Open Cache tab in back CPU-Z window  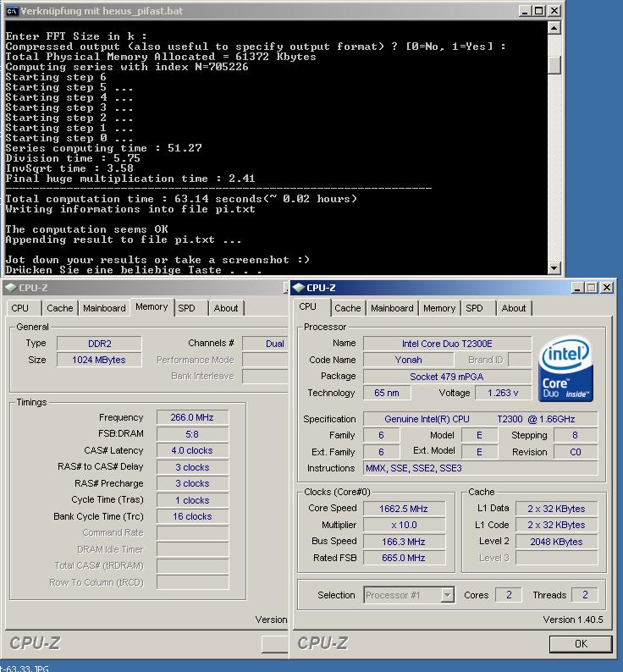[x=59, y=308]
